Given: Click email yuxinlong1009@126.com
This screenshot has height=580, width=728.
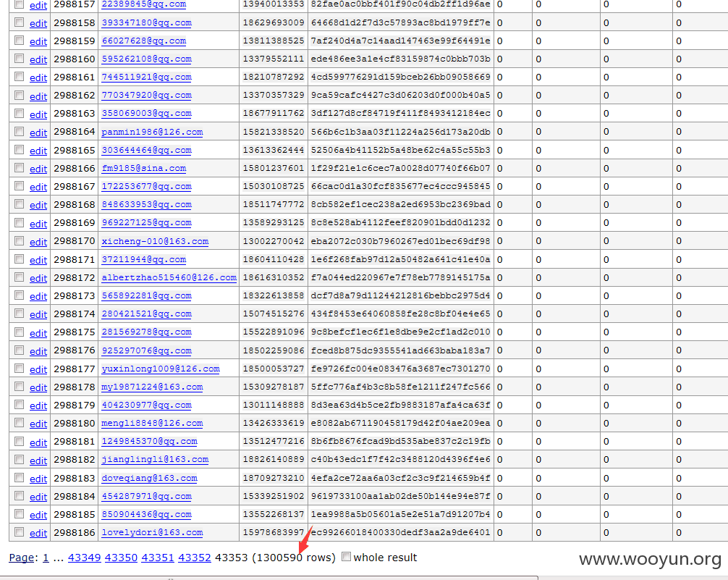Looking at the screenshot, I should tap(161, 368).
